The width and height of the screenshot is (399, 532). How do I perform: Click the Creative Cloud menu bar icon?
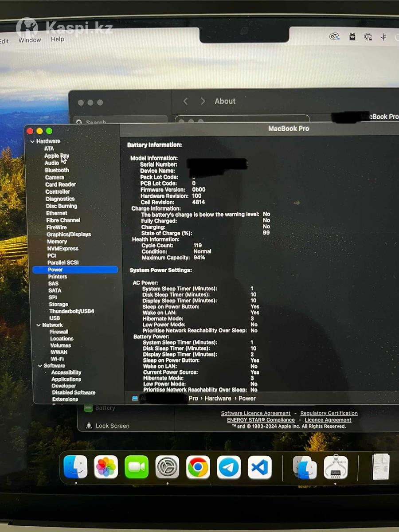point(335,37)
